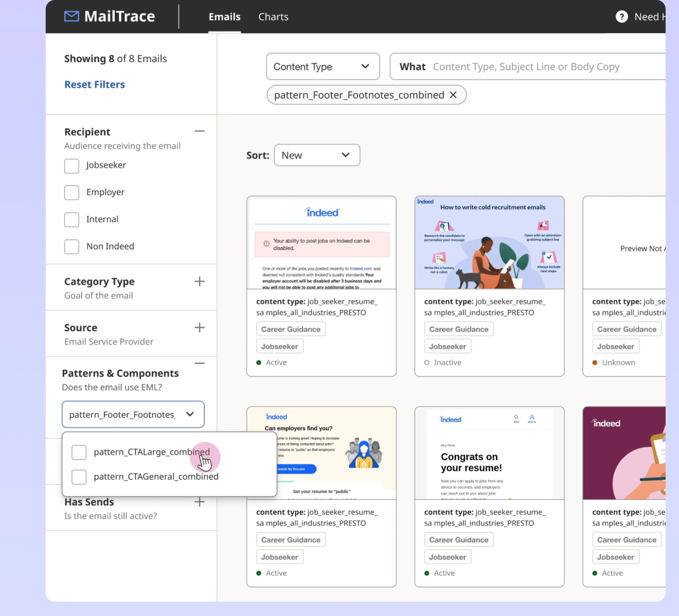This screenshot has width=679, height=616.
Task: Click the Unknown status label
Action: [x=618, y=362]
